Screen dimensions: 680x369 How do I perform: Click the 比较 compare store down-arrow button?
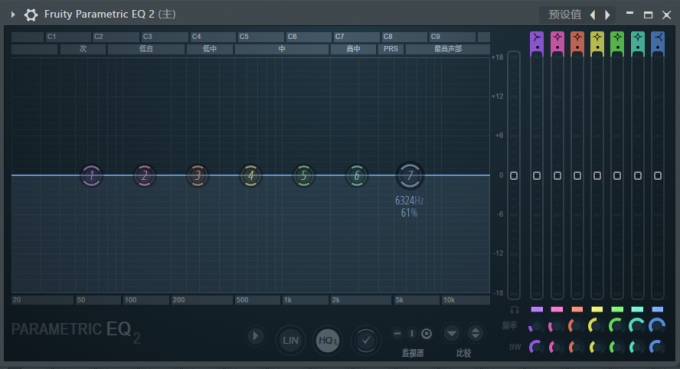coord(451,333)
